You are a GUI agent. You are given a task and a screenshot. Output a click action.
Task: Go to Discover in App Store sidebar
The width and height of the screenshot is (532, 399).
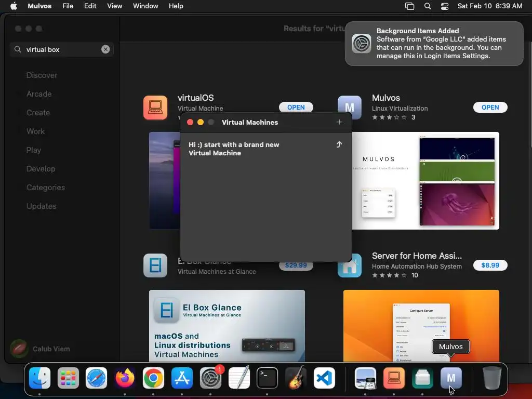coord(42,75)
